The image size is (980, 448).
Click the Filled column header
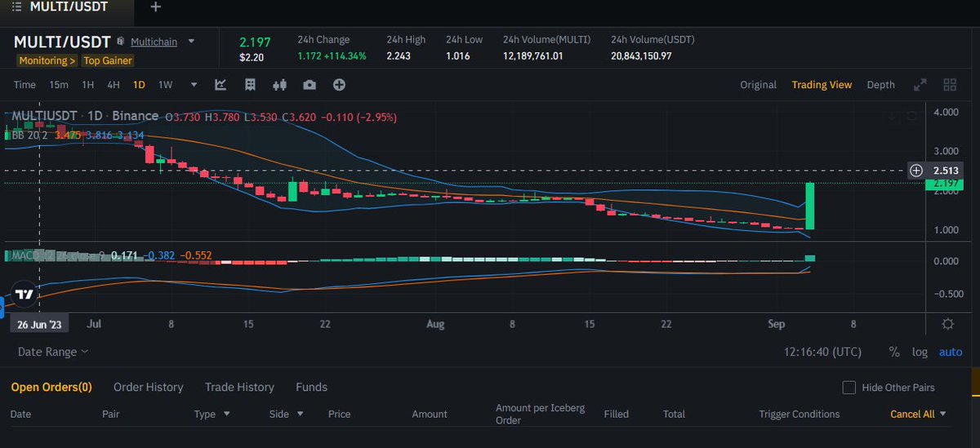(x=617, y=414)
